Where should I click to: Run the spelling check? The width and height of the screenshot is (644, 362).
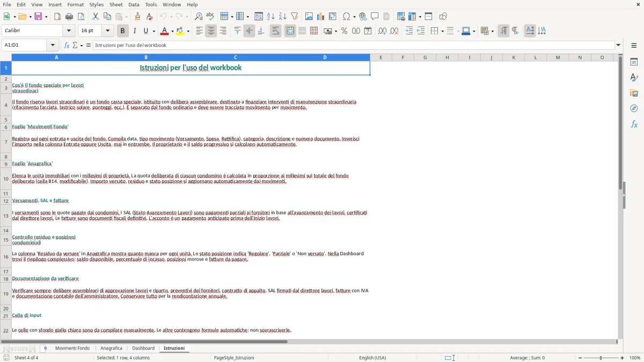tap(210, 17)
